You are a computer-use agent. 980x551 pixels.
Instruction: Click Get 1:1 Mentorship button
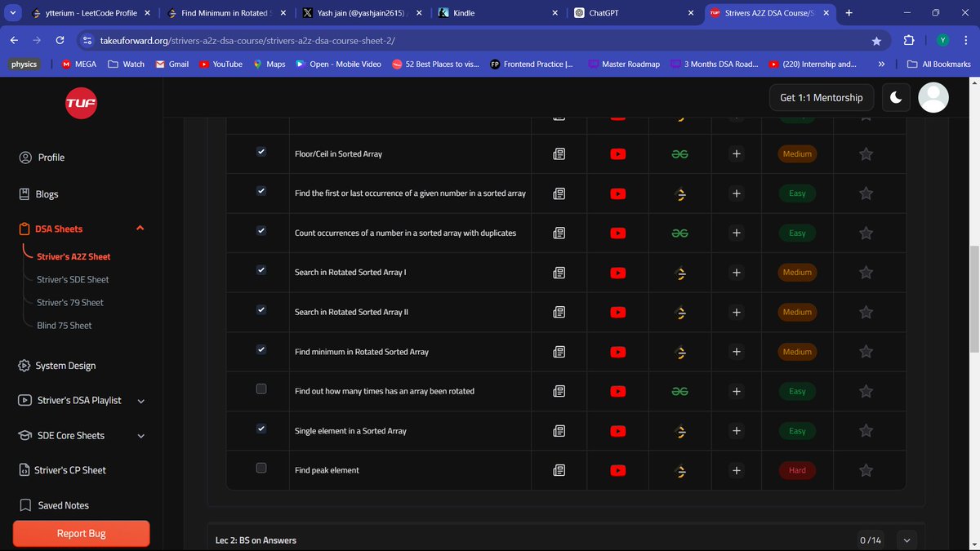tap(822, 97)
